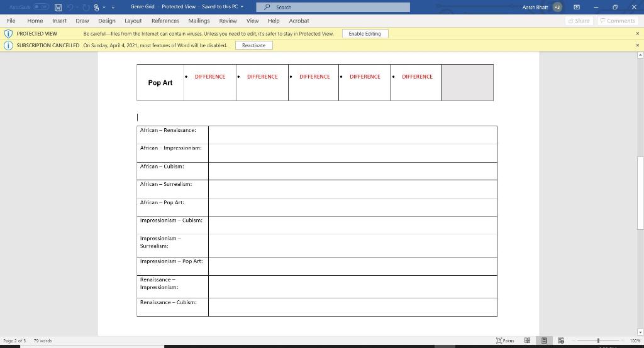Switch to the Insert tab
This screenshot has height=348, width=644.
[x=59, y=21]
